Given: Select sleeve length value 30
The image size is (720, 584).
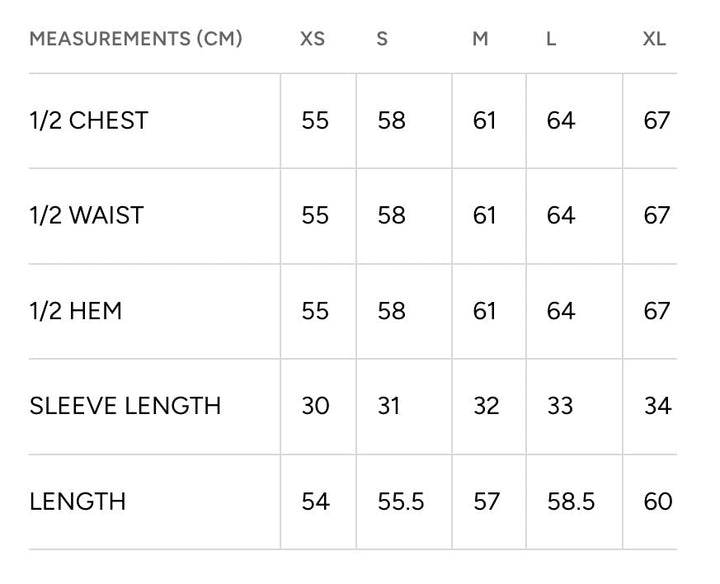Looking at the screenshot, I should tap(315, 406).
